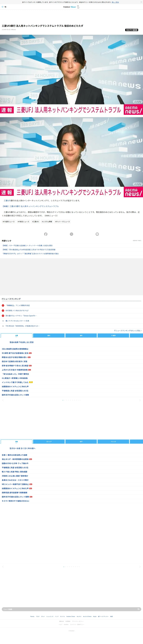Open 話題のCMから20年 ラップ娘の今
Screen dimensions: 143x644
pyautogui.click(x=15, y=463)
